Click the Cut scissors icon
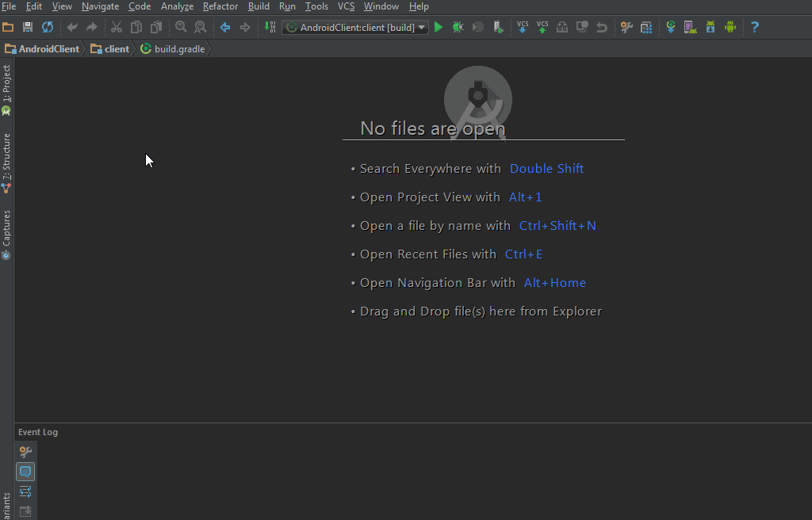The image size is (812, 520). [117, 27]
